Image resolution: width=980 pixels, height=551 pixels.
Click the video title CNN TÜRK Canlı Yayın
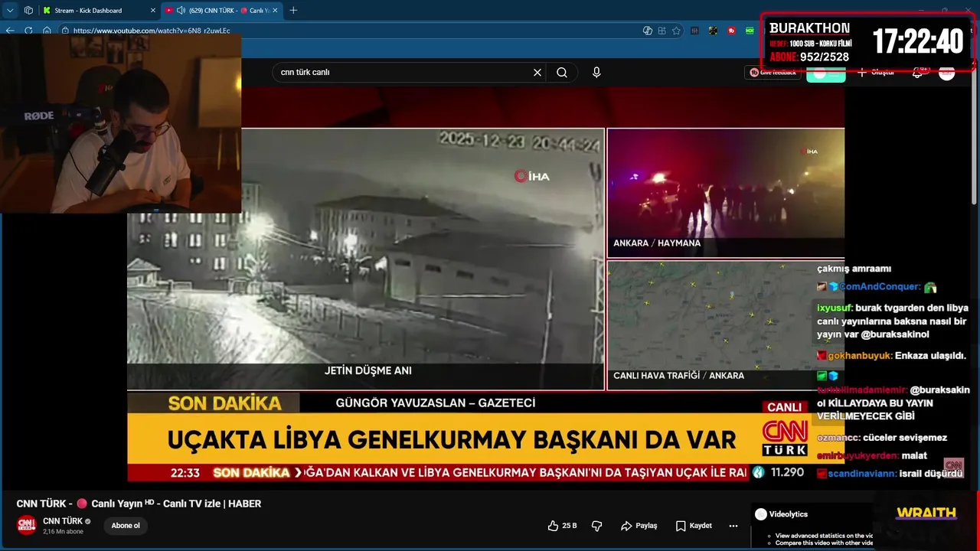(x=139, y=504)
